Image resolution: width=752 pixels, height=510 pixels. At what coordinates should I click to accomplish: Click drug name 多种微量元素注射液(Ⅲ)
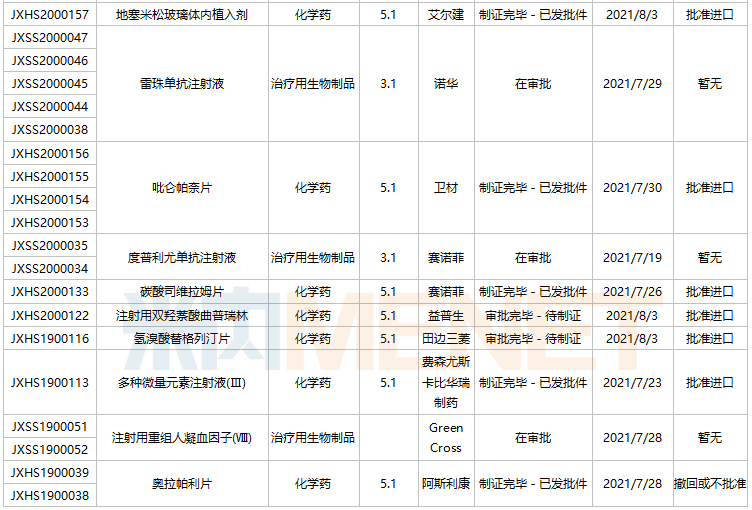tap(182, 383)
